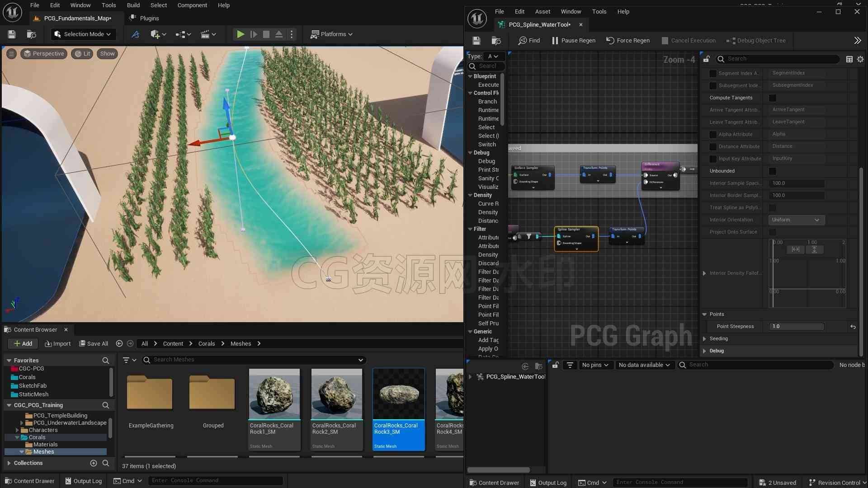Image resolution: width=868 pixels, height=488 pixels.
Task: Save the PCG graph asset with disk icon
Action: pos(476,41)
